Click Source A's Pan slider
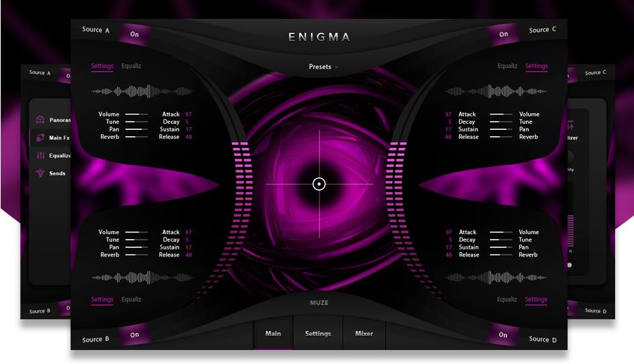The width and height of the screenshot is (634, 364). (x=136, y=129)
